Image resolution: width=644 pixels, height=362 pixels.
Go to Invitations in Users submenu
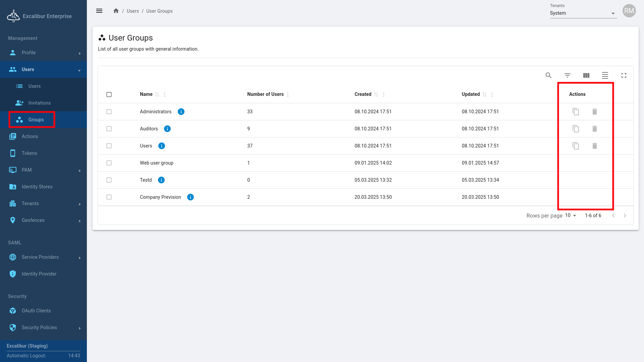(39, 103)
